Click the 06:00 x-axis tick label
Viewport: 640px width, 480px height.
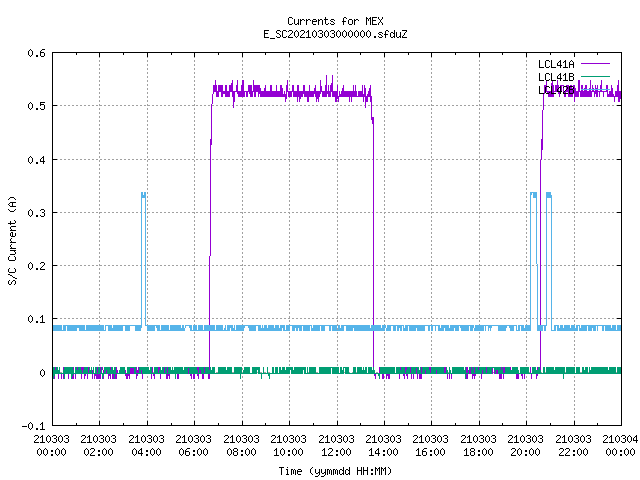tap(193, 452)
